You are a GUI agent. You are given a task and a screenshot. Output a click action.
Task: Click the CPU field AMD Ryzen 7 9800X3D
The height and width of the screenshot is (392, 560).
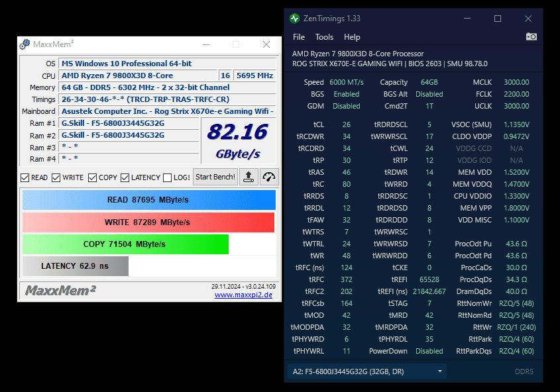click(138, 75)
